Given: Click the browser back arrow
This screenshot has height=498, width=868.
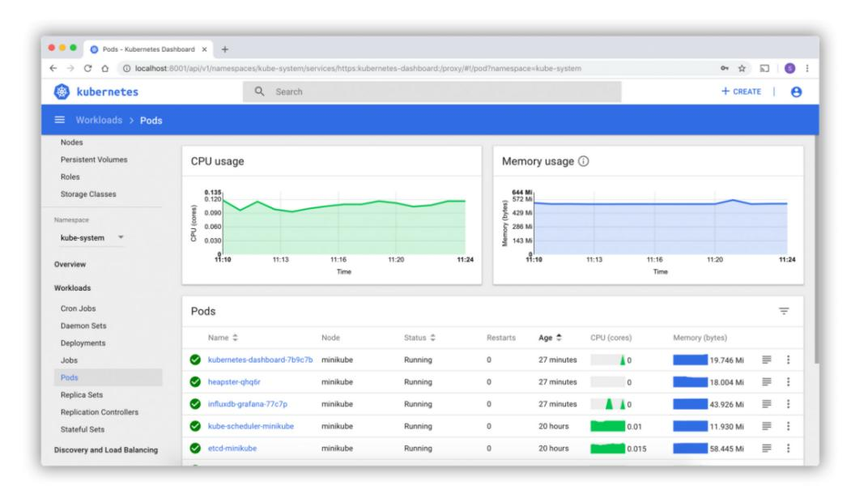Looking at the screenshot, I should (x=53, y=69).
